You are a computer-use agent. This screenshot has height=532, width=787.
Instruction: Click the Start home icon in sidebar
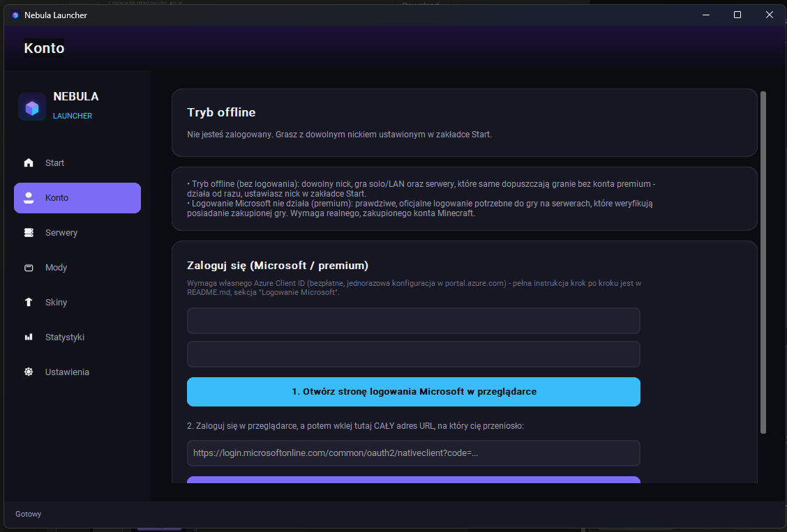(x=29, y=162)
